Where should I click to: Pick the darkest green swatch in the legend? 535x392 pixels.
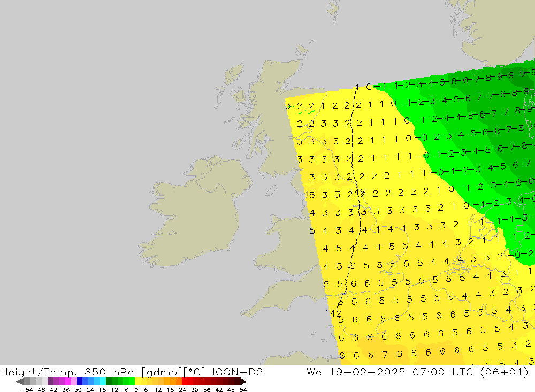click(109, 382)
